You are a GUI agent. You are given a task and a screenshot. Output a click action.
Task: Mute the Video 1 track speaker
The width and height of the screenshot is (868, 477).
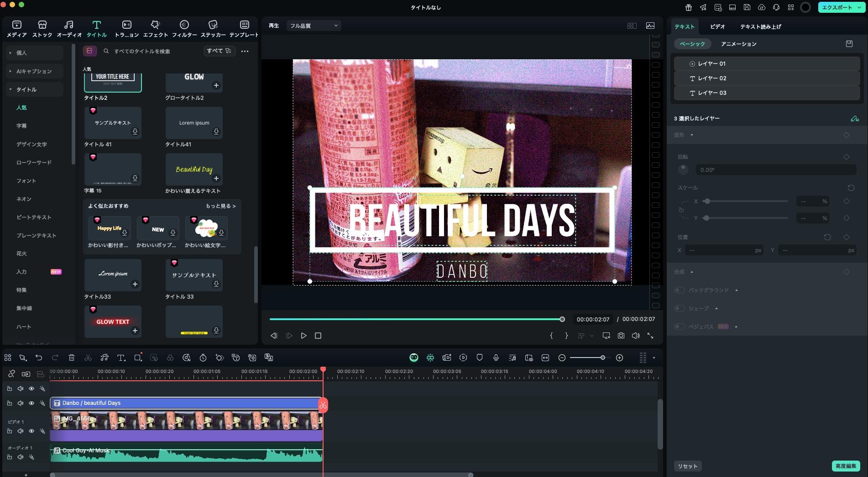click(x=20, y=431)
